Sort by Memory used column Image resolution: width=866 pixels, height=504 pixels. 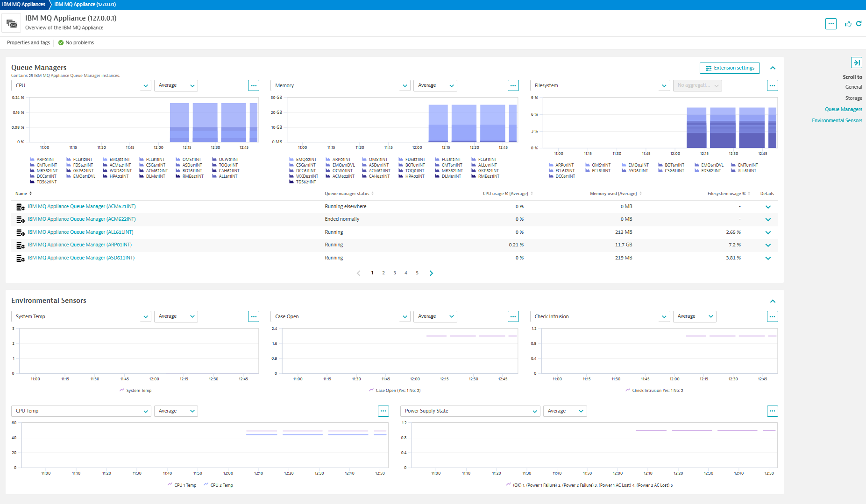[x=616, y=193]
